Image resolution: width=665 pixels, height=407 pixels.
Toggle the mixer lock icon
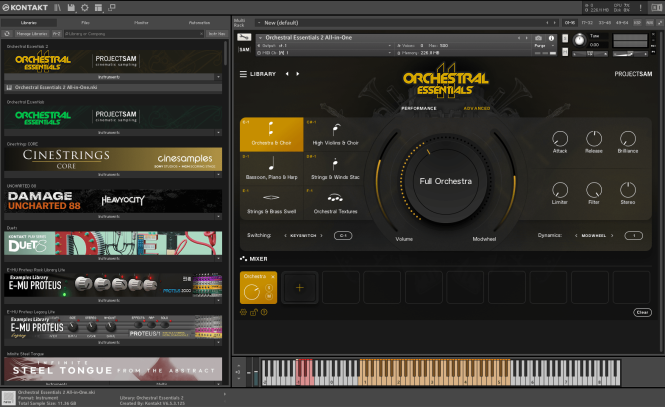(x=254, y=312)
